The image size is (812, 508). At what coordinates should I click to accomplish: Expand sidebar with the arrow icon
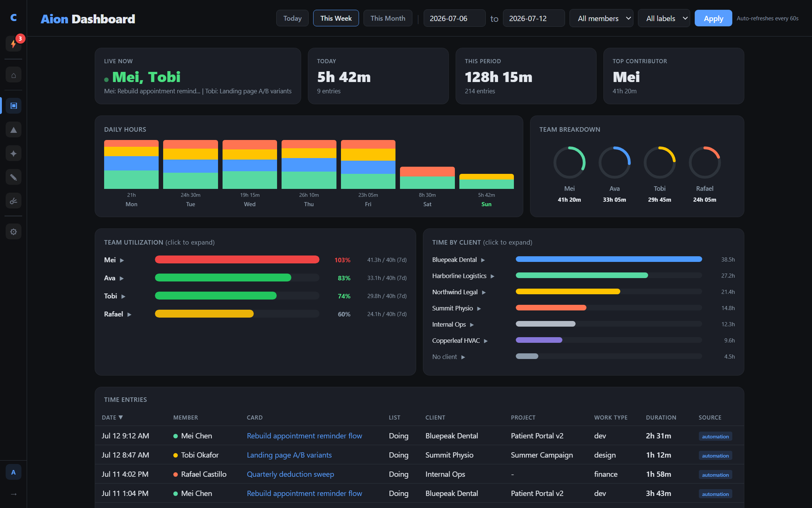14,494
